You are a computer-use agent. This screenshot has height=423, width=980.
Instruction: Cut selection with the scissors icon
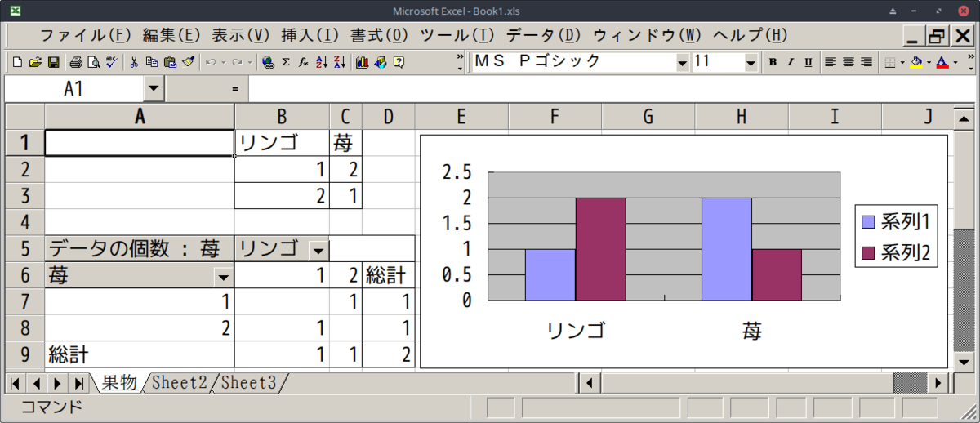point(134,62)
